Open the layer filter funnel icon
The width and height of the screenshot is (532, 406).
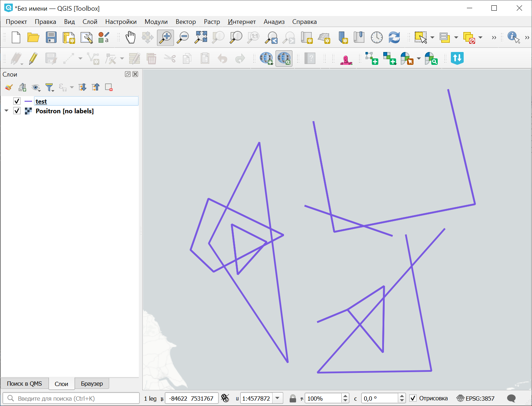pyautogui.click(x=49, y=87)
